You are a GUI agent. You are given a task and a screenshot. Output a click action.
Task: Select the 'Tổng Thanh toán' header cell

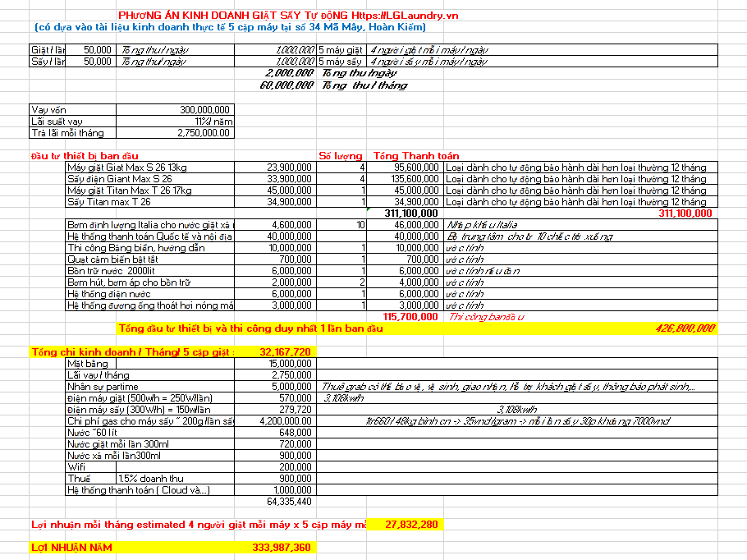click(x=416, y=156)
